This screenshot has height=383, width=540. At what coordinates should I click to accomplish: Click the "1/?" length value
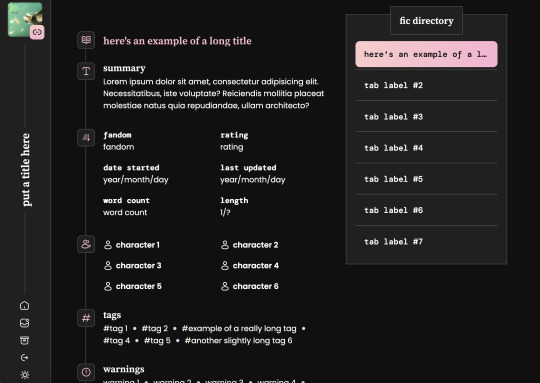(x=225, y=213)
